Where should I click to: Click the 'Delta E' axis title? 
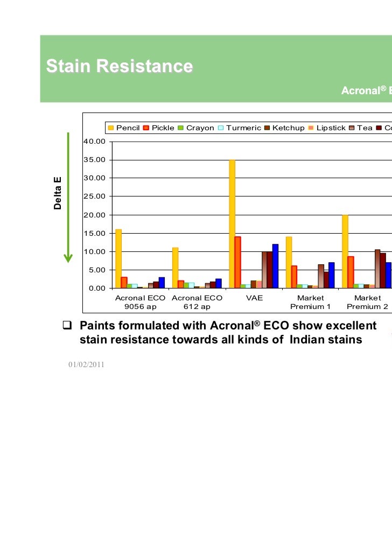58,193
